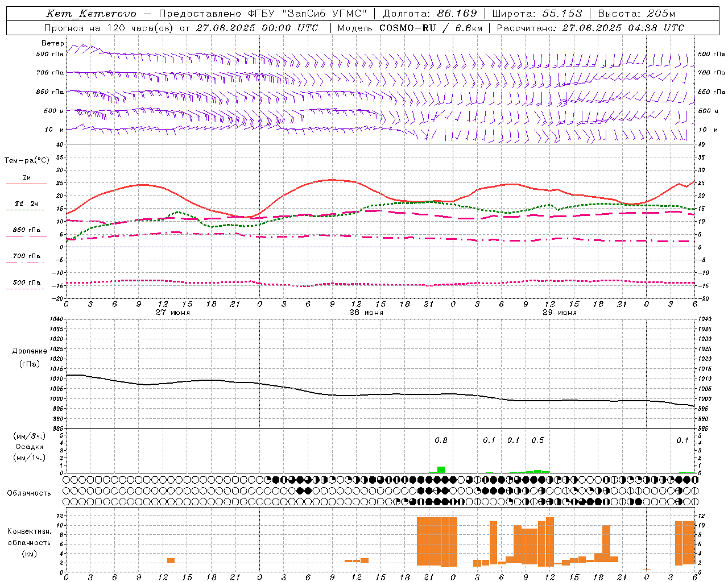Select the forecast start time 27.06.2025 00:00 UTC
728x582 pixels.
(257, 28)
